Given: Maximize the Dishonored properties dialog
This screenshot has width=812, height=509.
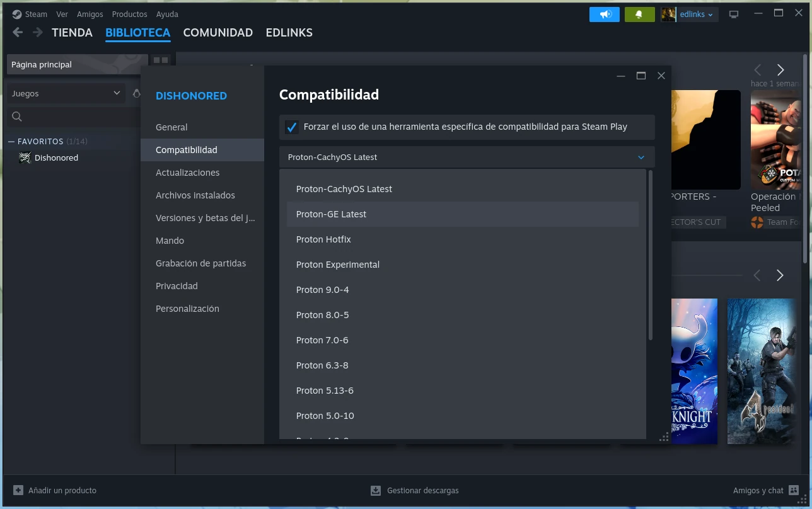Looking at the screenshot, I should [x=641, y=76].
